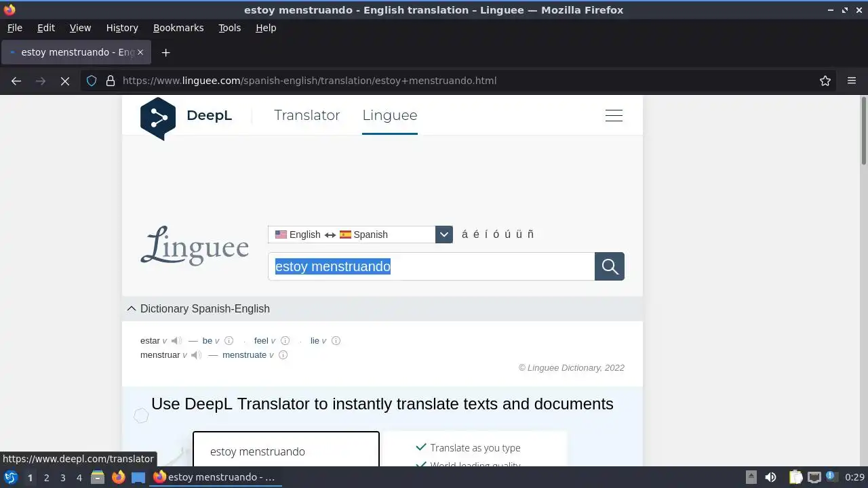Stop loading the page in Firefox
Viewport: 868px width, 488px height.
(65, 81)
